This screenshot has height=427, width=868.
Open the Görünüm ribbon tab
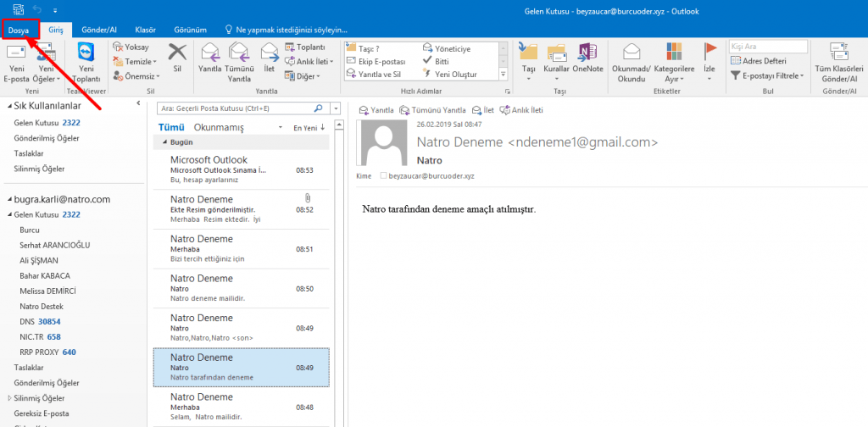(191, 30)
